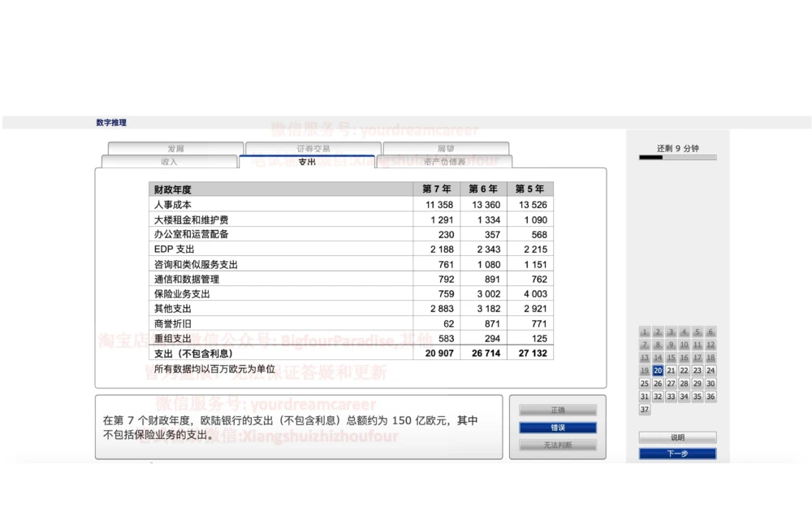Select the 正确 answer option
The width and height of the screenshot is (812, 508).
click(556, 410)
